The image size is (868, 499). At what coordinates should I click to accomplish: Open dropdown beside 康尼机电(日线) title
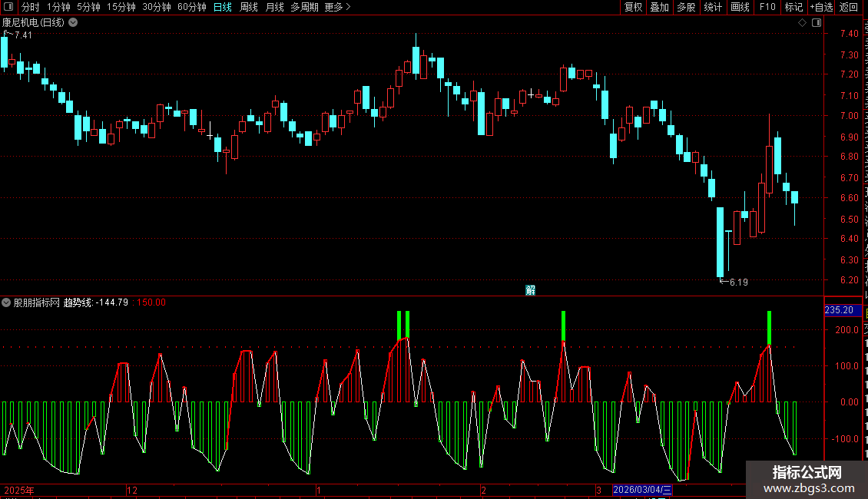point(73,23)
